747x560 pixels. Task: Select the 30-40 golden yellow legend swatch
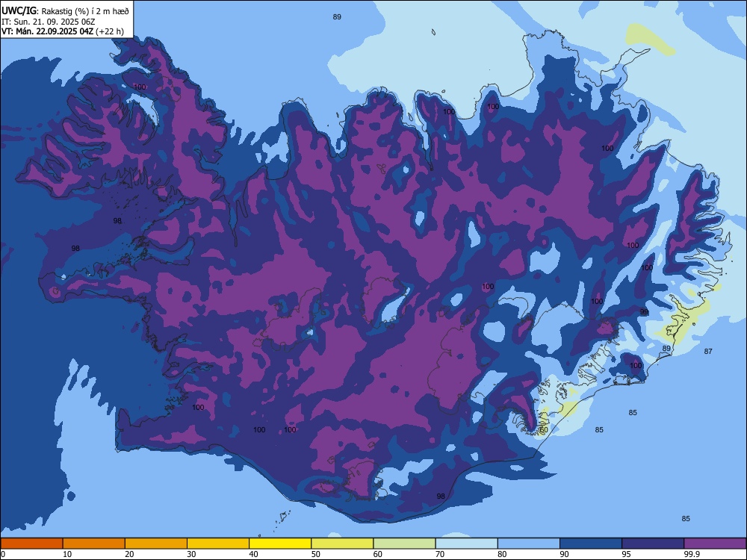[x=218, y=544]
